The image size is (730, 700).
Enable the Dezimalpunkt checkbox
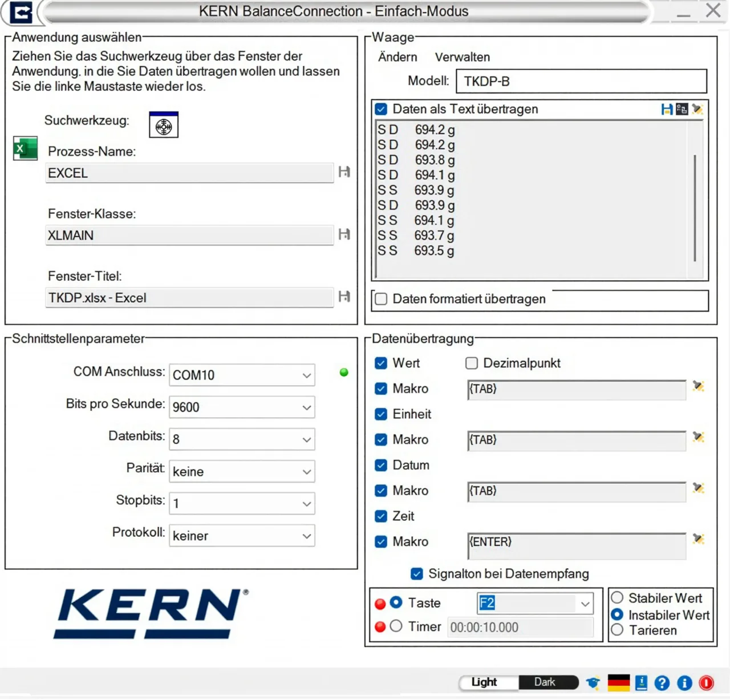(472, 363)
